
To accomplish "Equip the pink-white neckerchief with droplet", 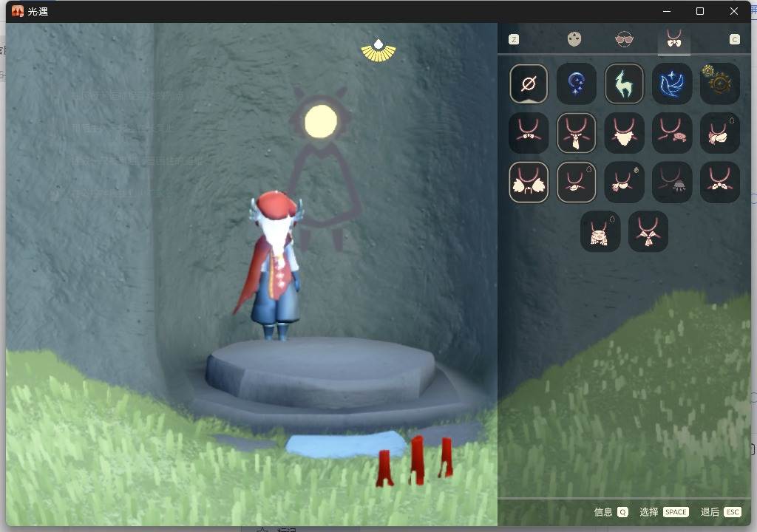I will click(624, 182).
